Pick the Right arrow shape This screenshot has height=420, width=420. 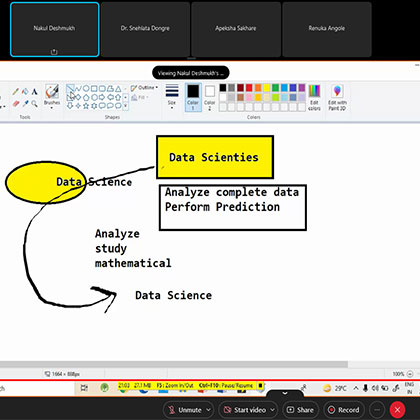click(x=102, y=97)
